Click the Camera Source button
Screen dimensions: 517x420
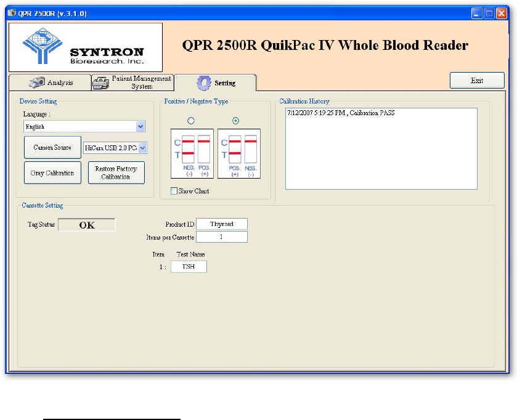(52, 147)
